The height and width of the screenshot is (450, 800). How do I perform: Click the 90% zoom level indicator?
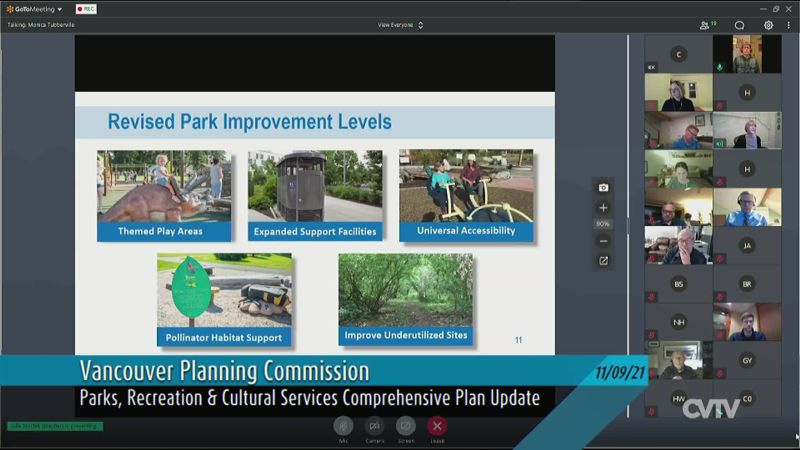tap(603, 224)
